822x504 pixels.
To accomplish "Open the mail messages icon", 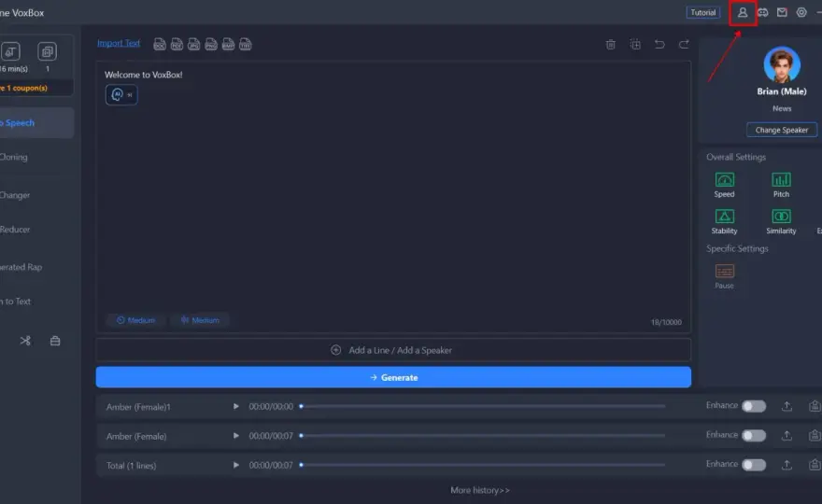I will [782, 12].
